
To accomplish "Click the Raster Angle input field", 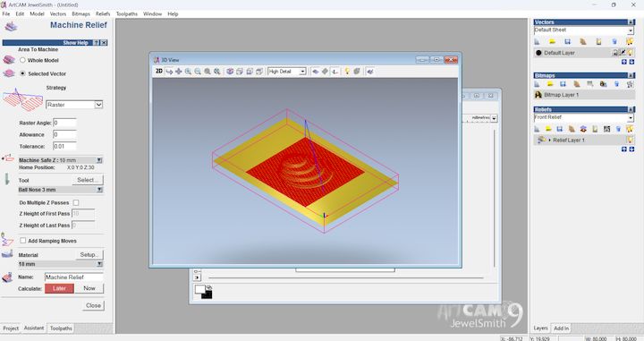I will (x=64, y=123).
